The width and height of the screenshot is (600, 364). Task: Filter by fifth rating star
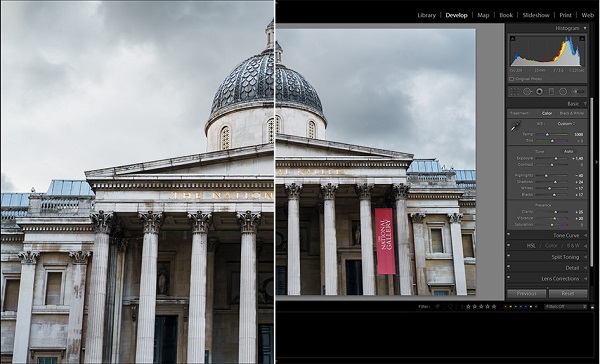(x=494, y=307)
